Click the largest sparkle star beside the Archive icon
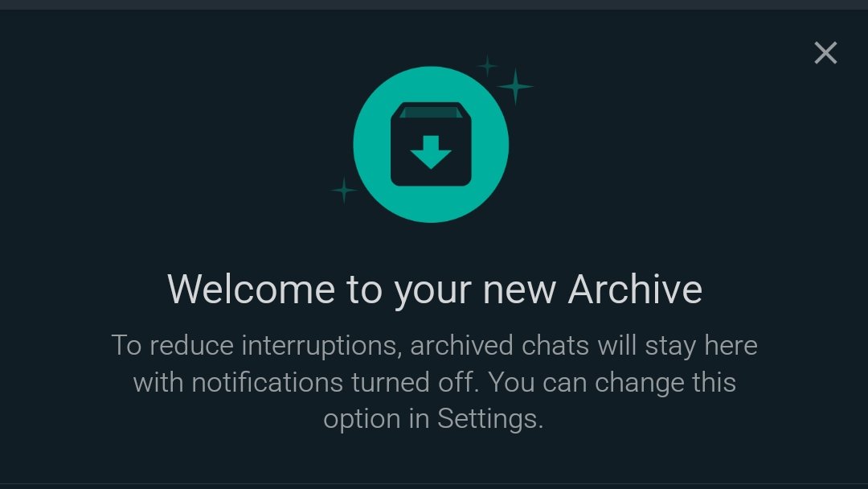This screenshot has height=489, width=868. click(515, 86)
